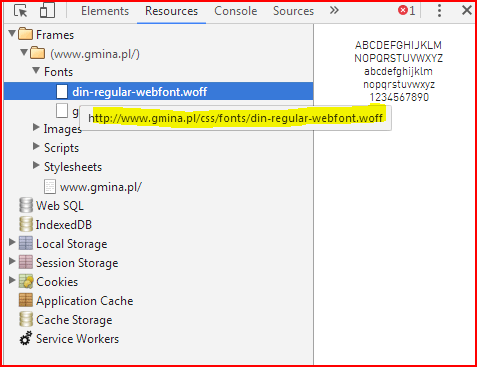Viewport: 477px width, 367px height.
Task: Expand the Images folder arrow
Action: (x=36, y=127)
